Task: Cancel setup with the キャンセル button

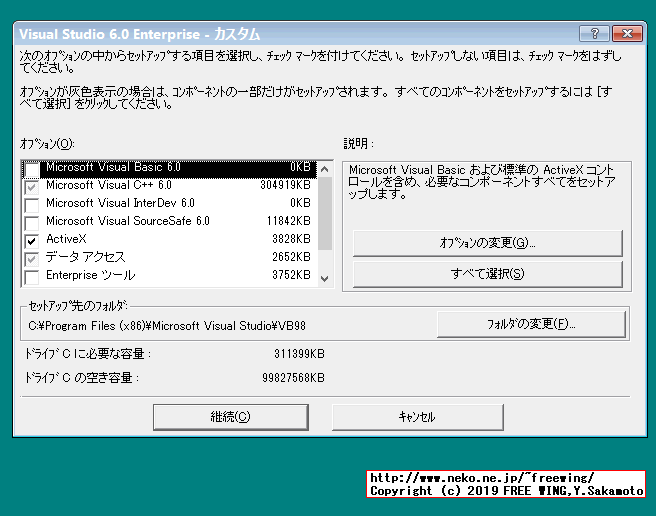Action: [x=418, y=417]
